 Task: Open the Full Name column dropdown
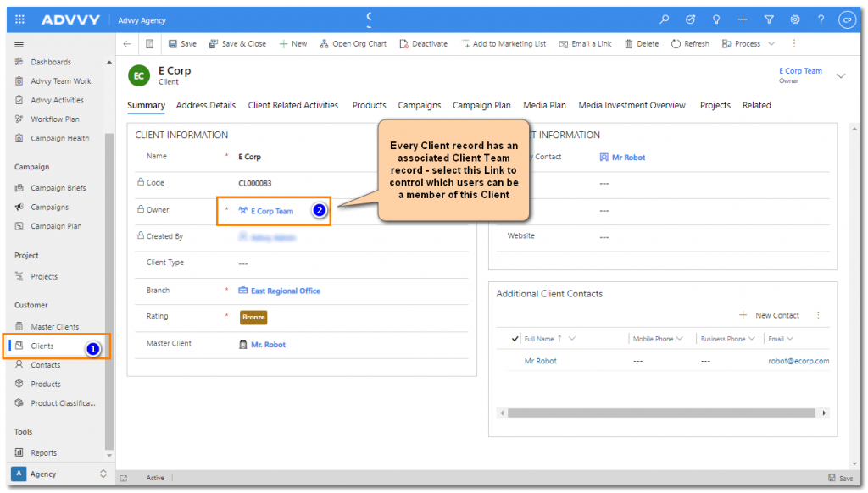click(572, 339)
